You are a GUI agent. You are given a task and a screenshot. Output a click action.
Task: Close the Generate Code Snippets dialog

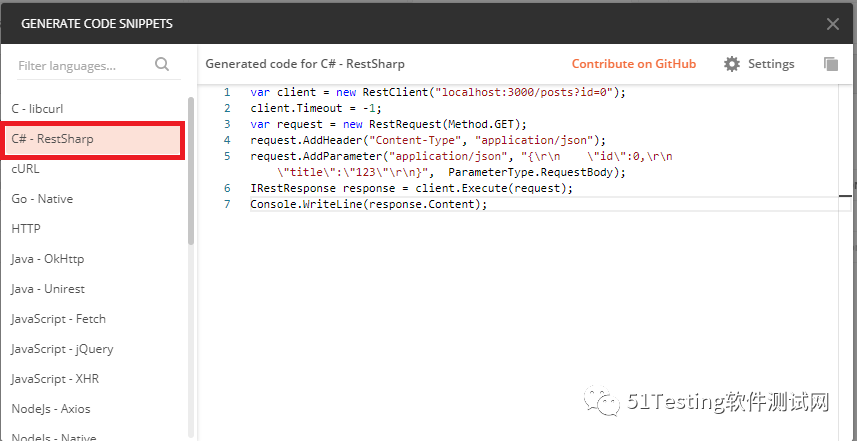point(832,24)
